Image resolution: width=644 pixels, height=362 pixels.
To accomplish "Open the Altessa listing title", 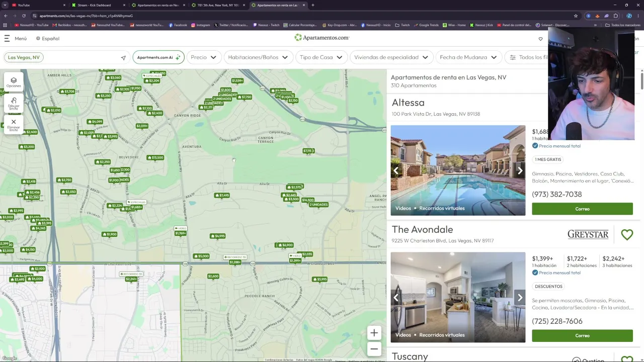I will pos(408,103).
